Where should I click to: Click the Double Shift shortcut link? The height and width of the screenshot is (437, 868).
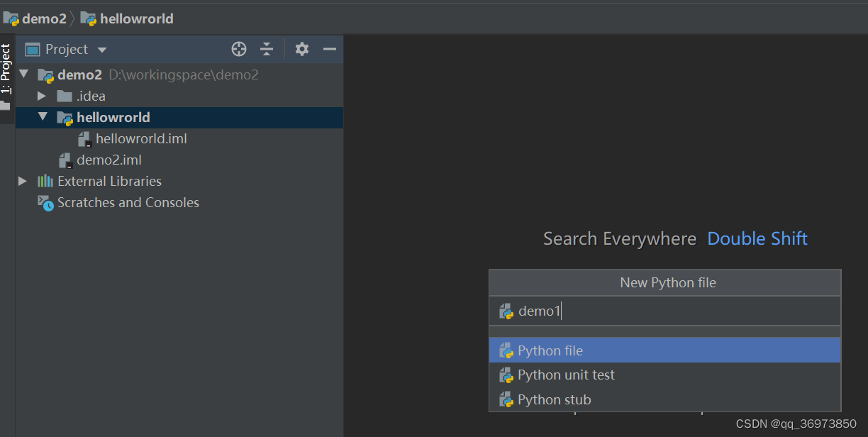(x=757, y=238)
